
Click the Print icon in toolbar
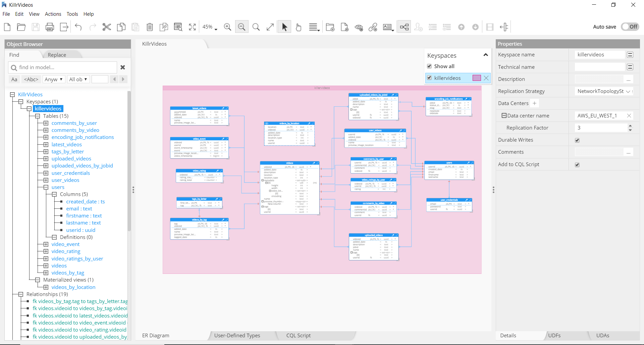pos(50,27)
